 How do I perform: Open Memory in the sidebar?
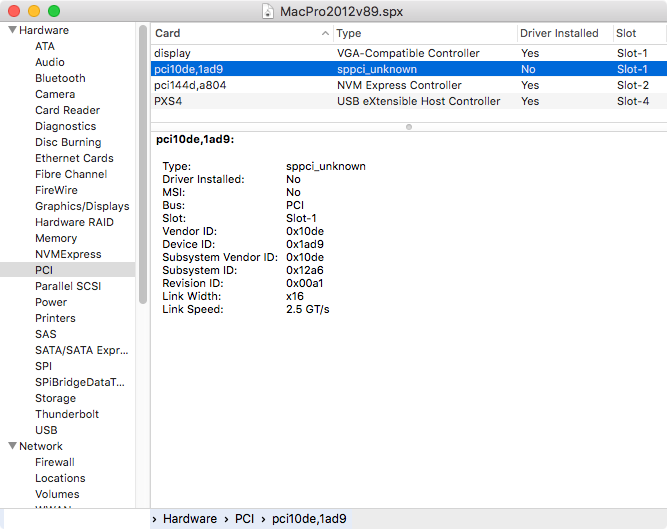coord(56,238)
